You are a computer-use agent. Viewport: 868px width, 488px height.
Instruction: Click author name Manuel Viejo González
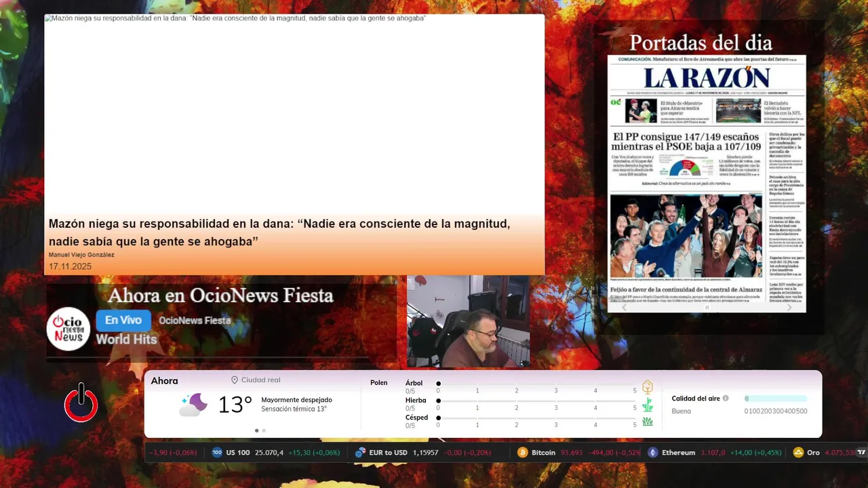click(81, 255)
